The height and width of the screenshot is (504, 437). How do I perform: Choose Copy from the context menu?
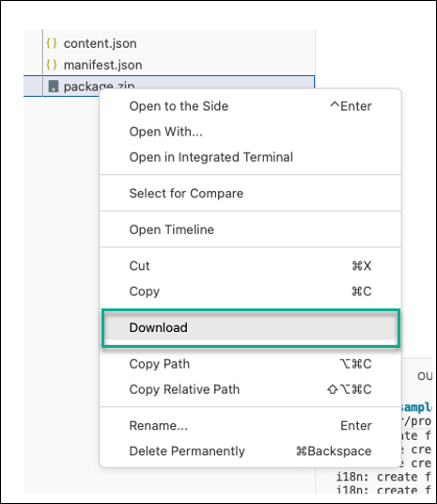250,291
